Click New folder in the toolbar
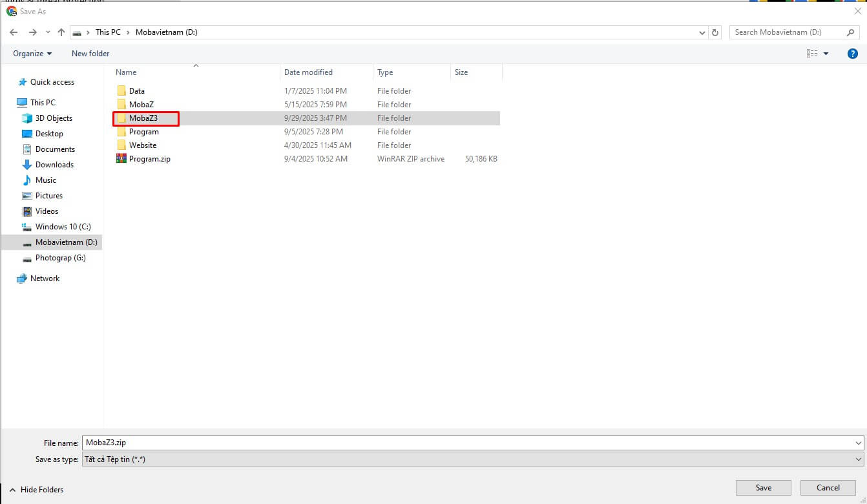 click(90, 54)
